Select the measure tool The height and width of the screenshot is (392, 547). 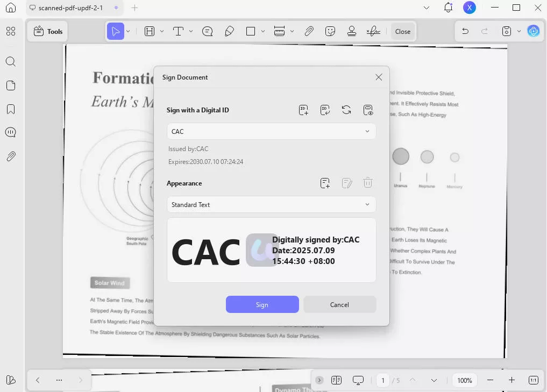(279, 31)
